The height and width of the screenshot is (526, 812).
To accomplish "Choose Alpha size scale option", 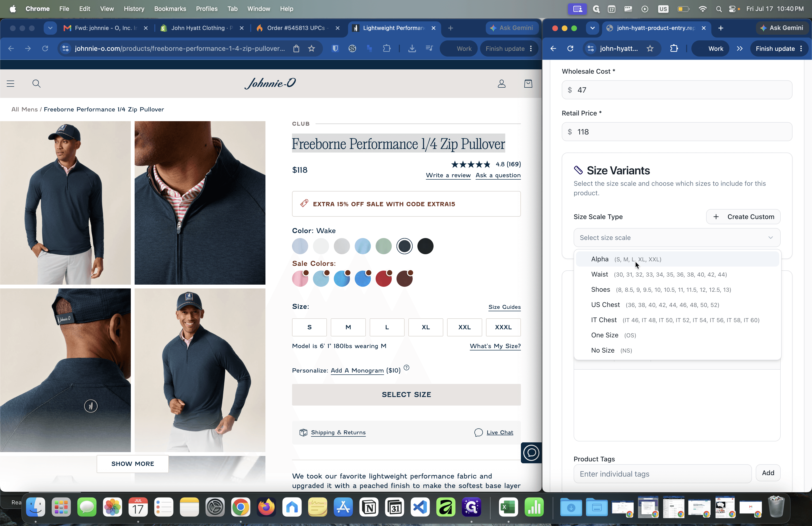I will click(678, 259).
